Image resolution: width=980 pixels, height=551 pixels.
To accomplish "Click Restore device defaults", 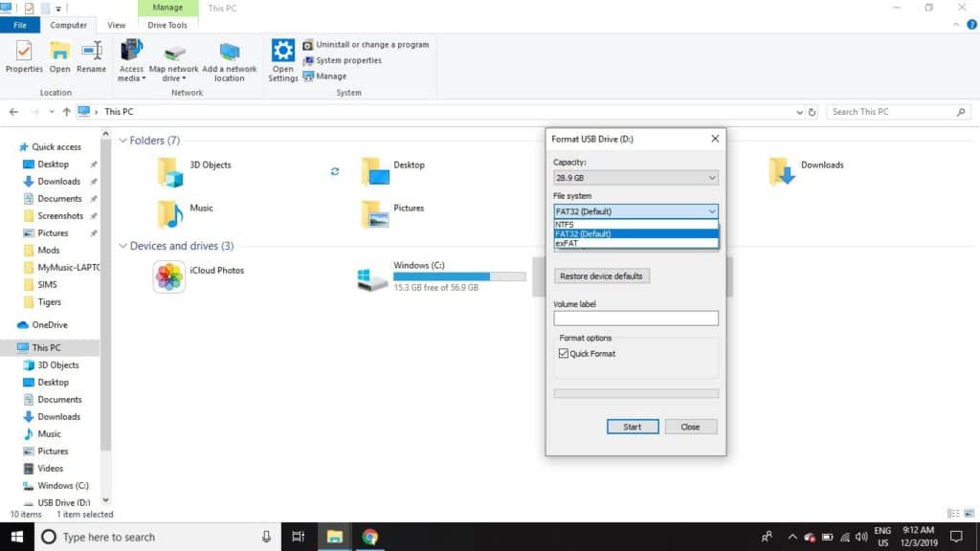I will click(602, 275).
